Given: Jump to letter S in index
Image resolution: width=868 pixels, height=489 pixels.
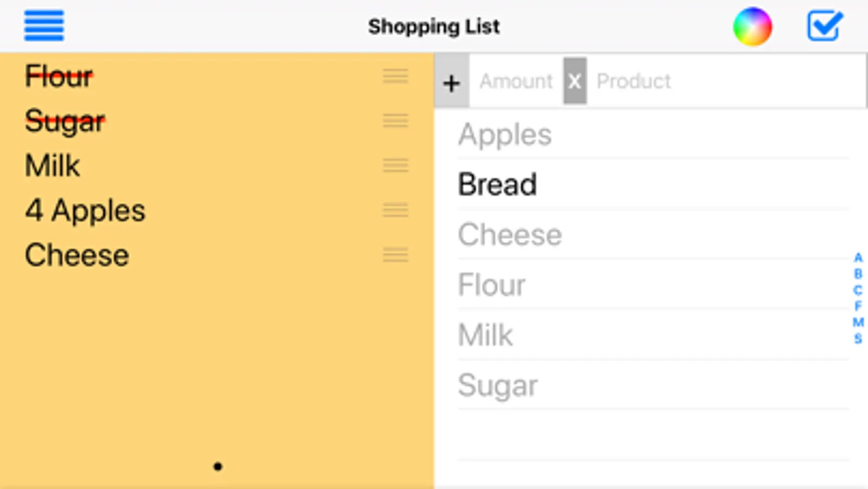Looking at the screenshot, I should pos(858,338).
